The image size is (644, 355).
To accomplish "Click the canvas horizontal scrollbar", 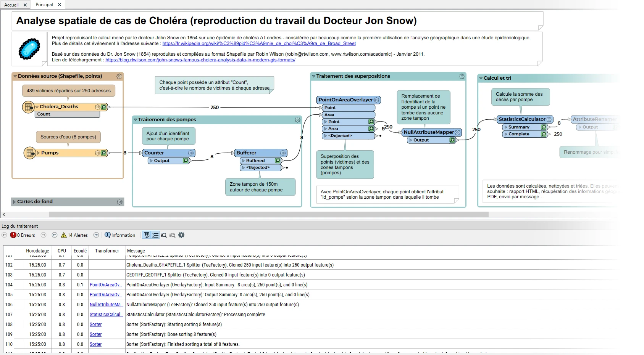I will pyautogui.click(x=267, y=215).
